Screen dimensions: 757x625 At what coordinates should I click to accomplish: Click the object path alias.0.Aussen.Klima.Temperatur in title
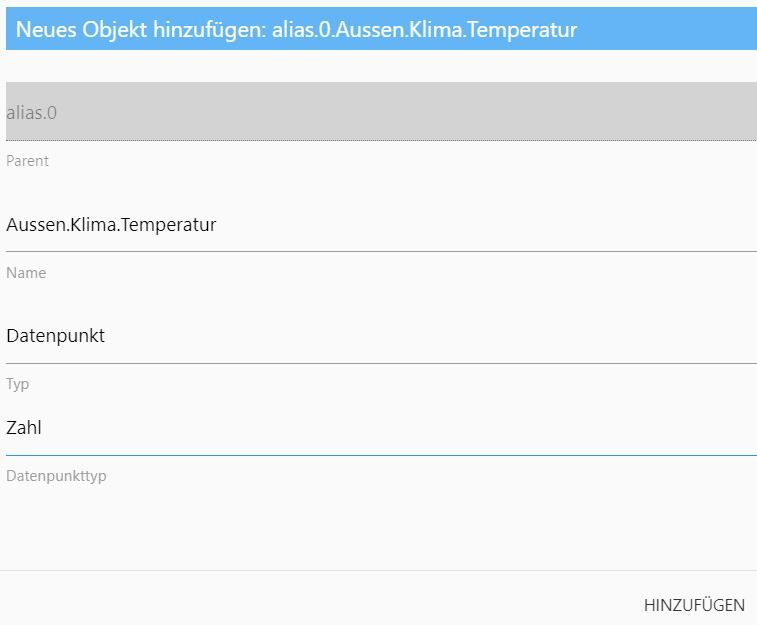424,30
